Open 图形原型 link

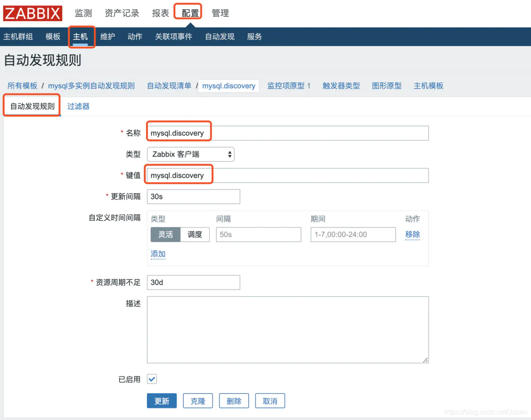point(387,86)
